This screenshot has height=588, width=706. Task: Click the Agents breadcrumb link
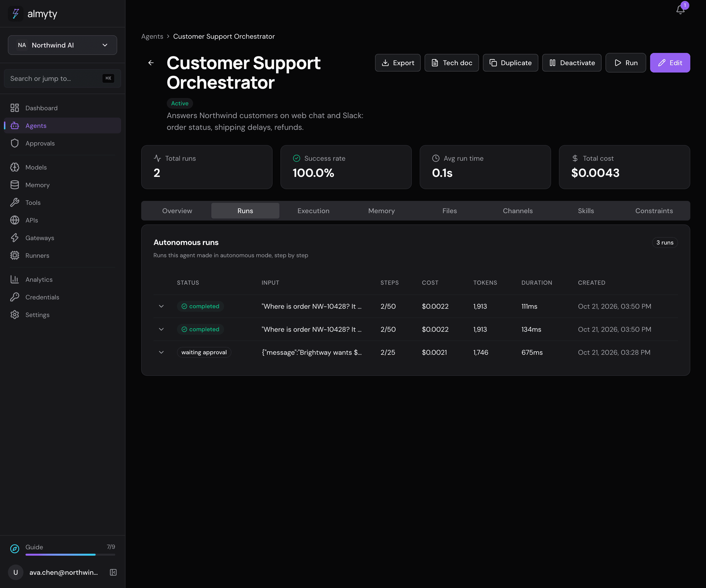click(152, 36)
